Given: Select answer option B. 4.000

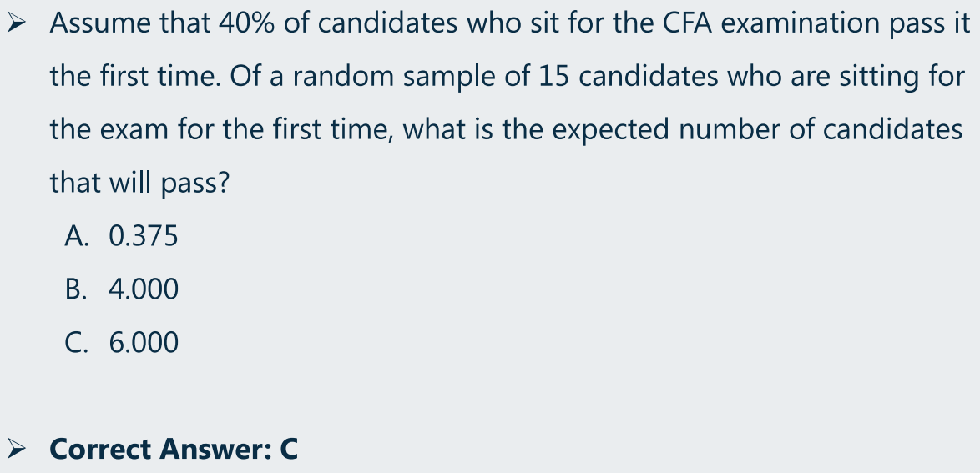Looking at the screenshot, I should (121, 289).
